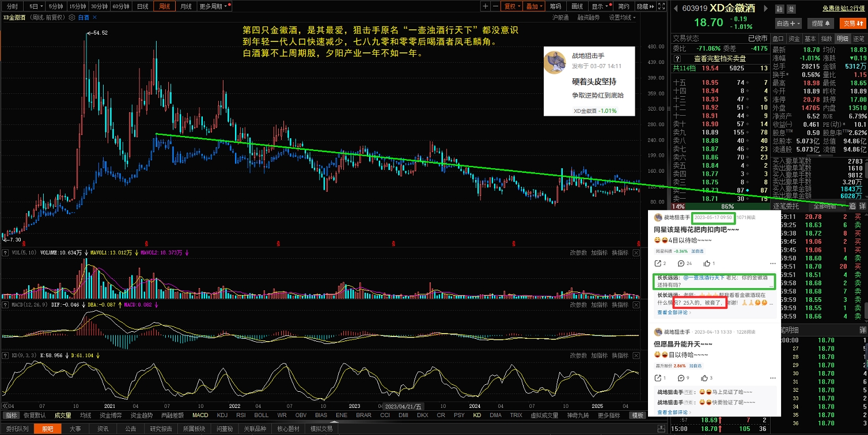Viewport: 868px width, 435px height.
Task: Zoom out chart with minus icon
Action: point(495,6)
